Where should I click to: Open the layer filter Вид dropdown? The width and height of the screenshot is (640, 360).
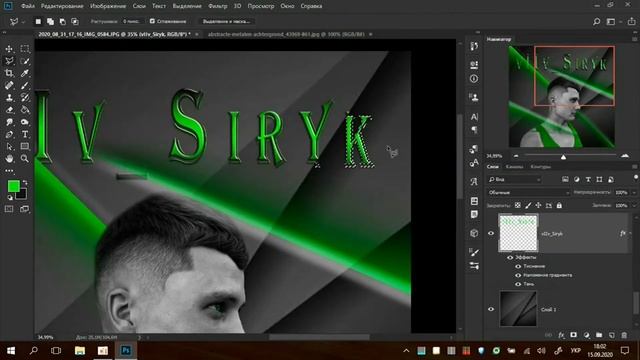[x=515, y=180]
